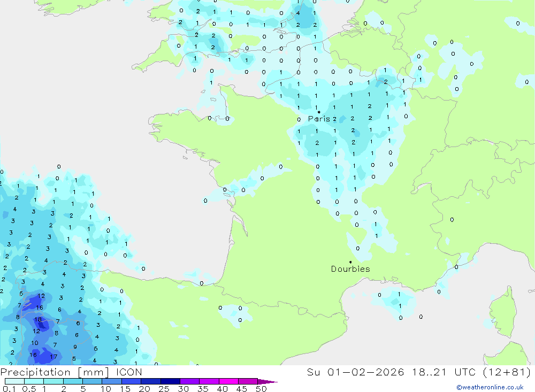Image resolution: width=535 pixels, height=392 pixels.
Task: Click the 'Su 01-02-2026 18..21 UTC' date text
Action: click(x=391, y=372)
